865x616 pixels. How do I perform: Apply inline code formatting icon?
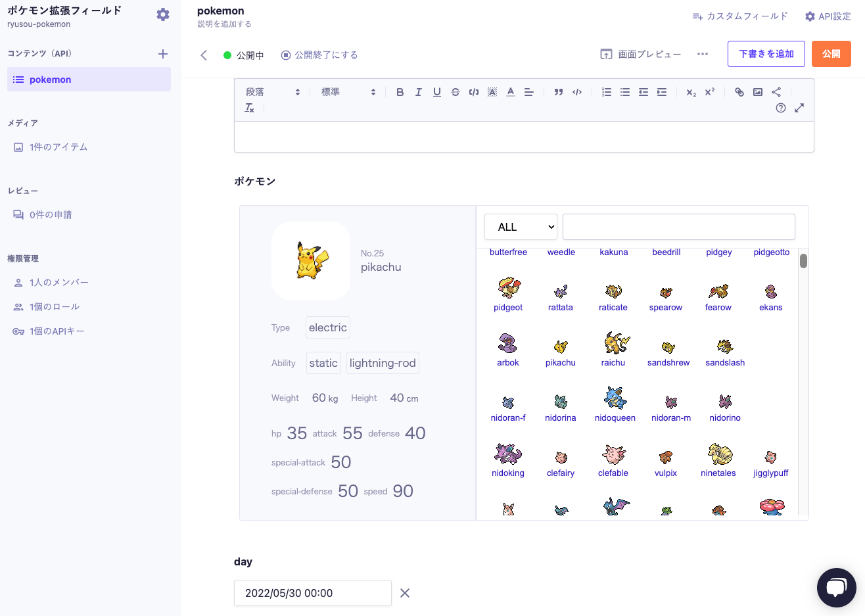click(x=473, y=92)
